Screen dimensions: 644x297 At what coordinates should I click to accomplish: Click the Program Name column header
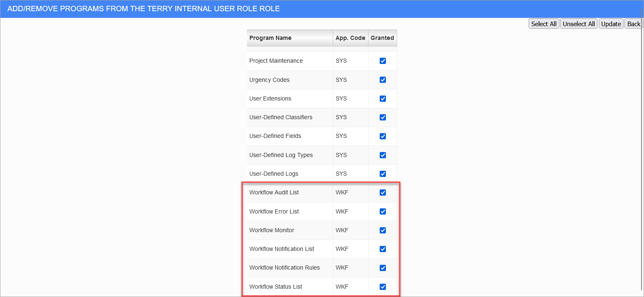[x=269, y=38]
